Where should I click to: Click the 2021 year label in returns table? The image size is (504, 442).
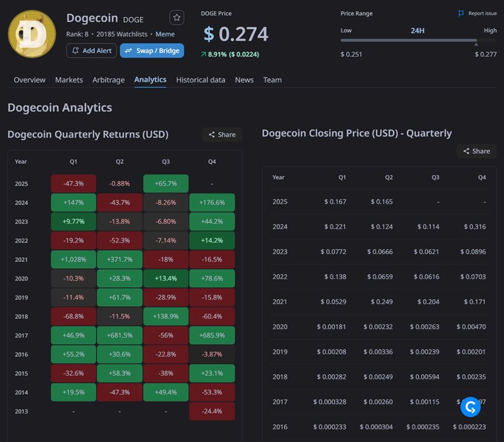coord(21,260)
